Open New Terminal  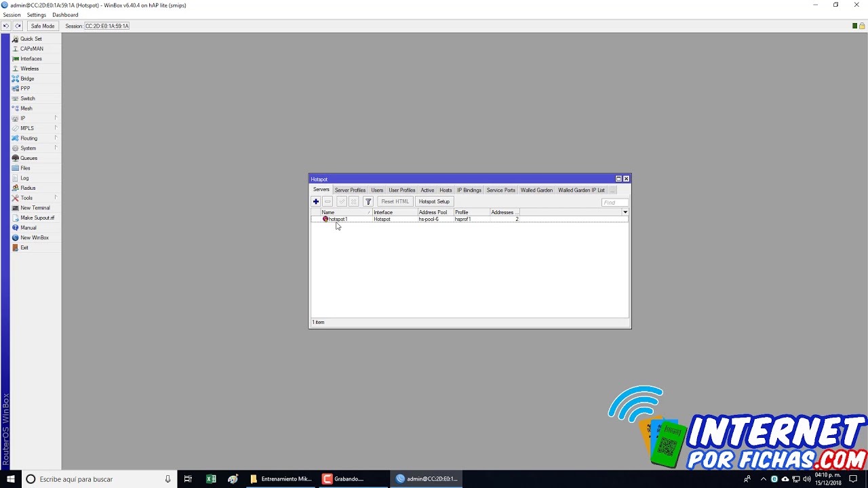(x=35, y=208)
